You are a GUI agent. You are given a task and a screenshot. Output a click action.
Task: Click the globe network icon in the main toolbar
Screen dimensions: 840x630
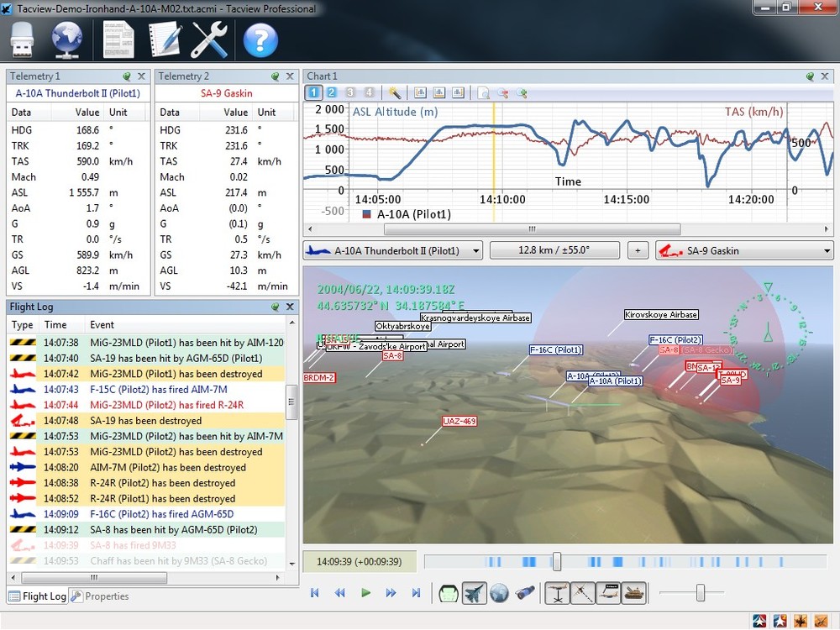(66, 39)
